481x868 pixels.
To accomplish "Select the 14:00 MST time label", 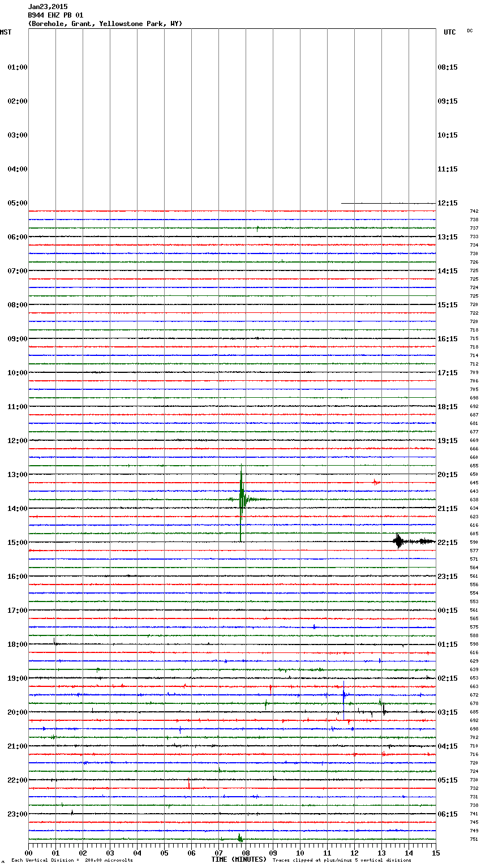I will pyautogui.click(x=18, y=509).
